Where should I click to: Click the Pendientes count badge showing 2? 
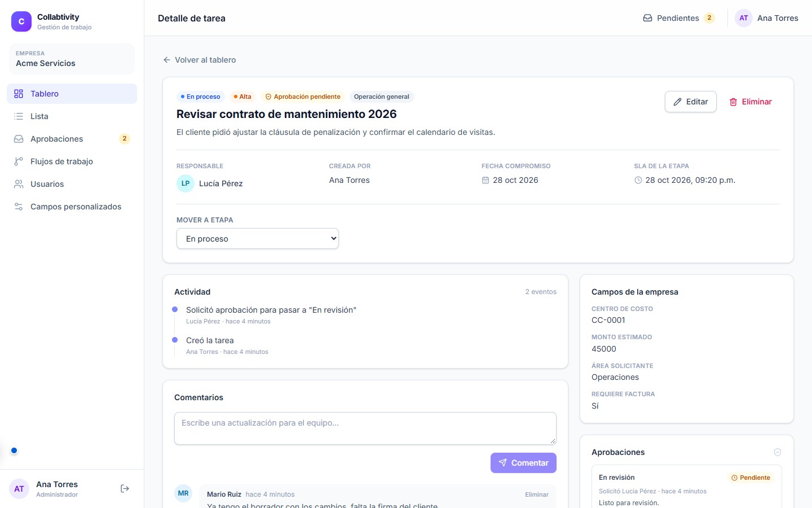[709, 18]
